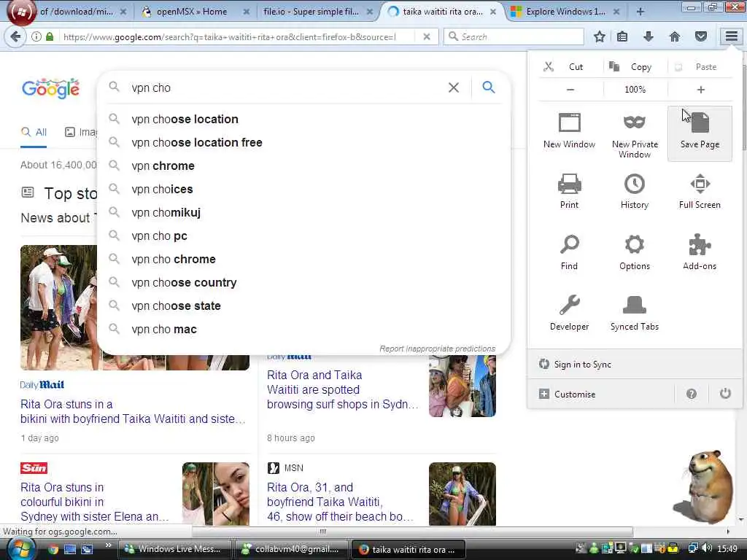The height and width of the screenshot is (560, 747).
Task: Select suggestion 'vpn choose location free'
Action: pyautogui.click(x=304, y=142)
